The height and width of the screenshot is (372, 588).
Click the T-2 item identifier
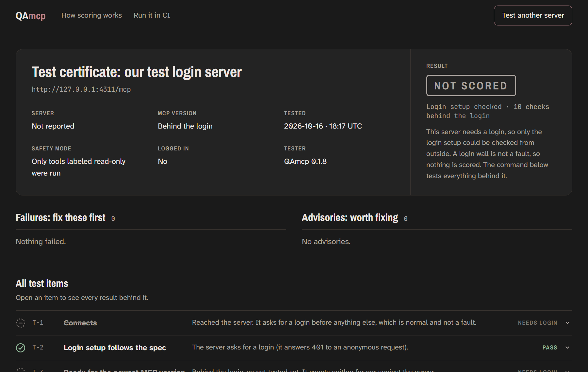pyautogui.click(x=38, y=347)
